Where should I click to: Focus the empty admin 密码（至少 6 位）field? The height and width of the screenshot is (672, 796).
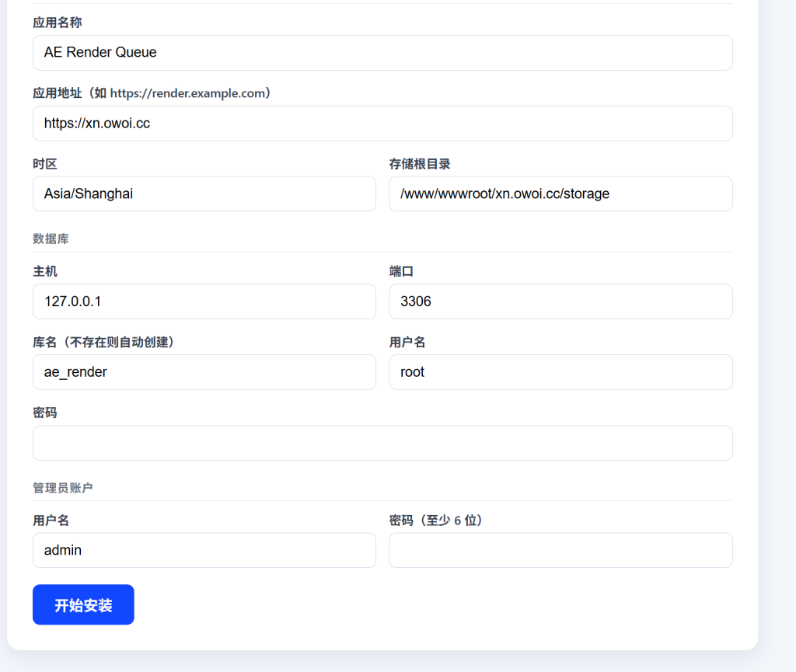coord(560,550)
